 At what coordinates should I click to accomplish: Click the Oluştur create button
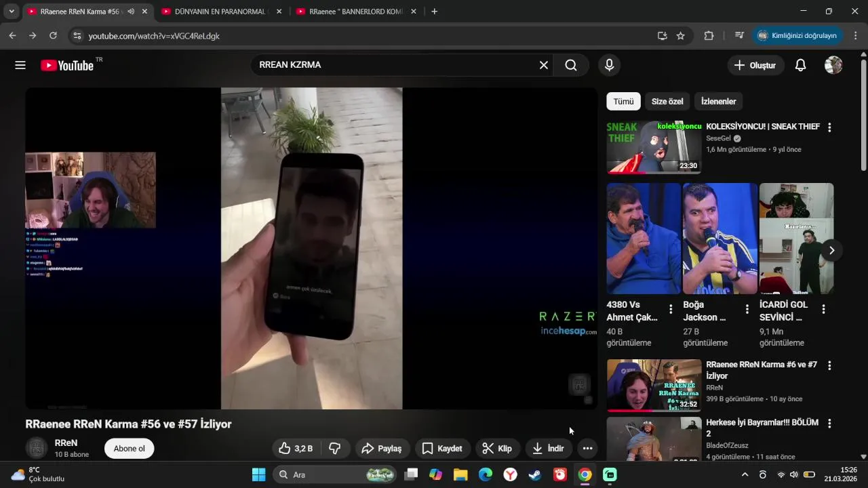tap(755, 65)
